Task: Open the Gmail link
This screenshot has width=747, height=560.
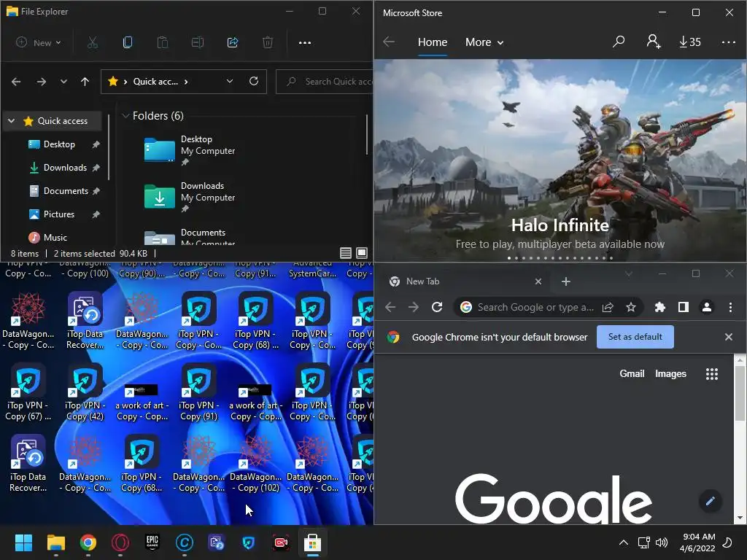Action: click(x=632, y=374)
